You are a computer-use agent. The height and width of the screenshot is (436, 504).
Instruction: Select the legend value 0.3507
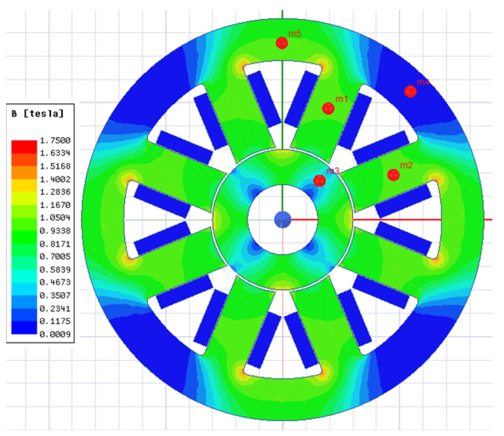(55, 295)
